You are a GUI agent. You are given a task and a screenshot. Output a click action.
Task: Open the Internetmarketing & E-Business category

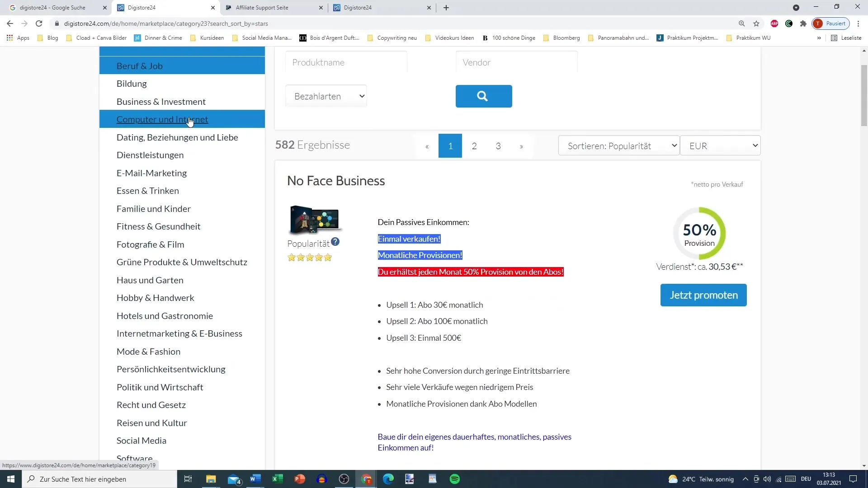tap(179, 333)
